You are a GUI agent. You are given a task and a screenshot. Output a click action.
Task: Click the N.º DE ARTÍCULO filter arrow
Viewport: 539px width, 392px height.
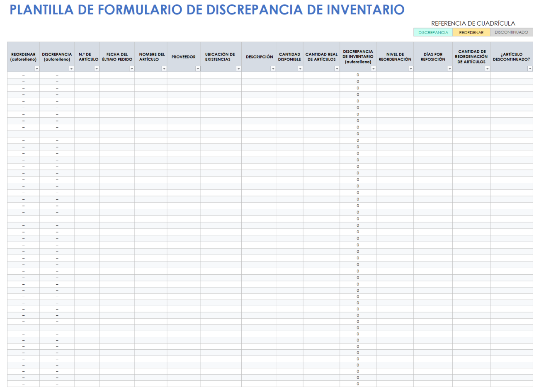point(97,68)
